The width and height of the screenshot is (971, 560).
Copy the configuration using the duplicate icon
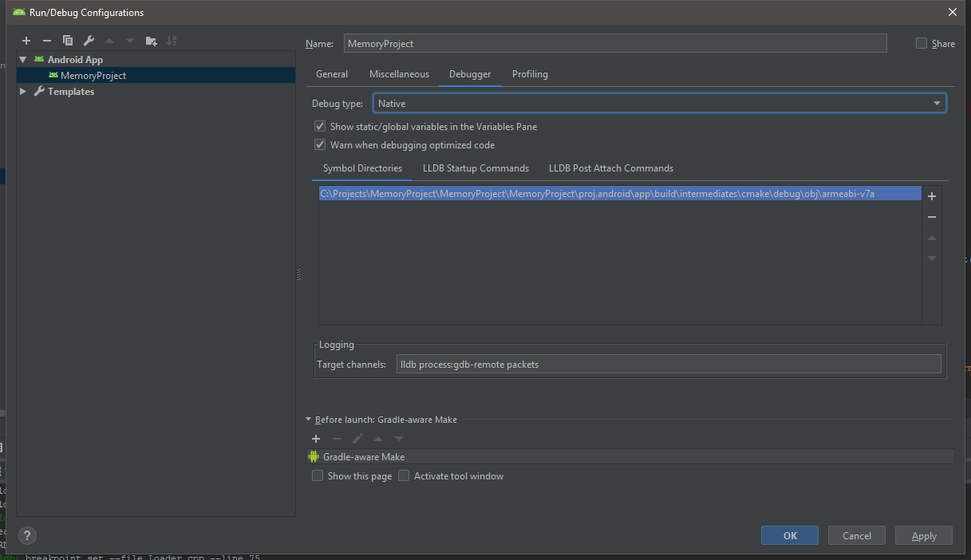[x=68, y=41]
